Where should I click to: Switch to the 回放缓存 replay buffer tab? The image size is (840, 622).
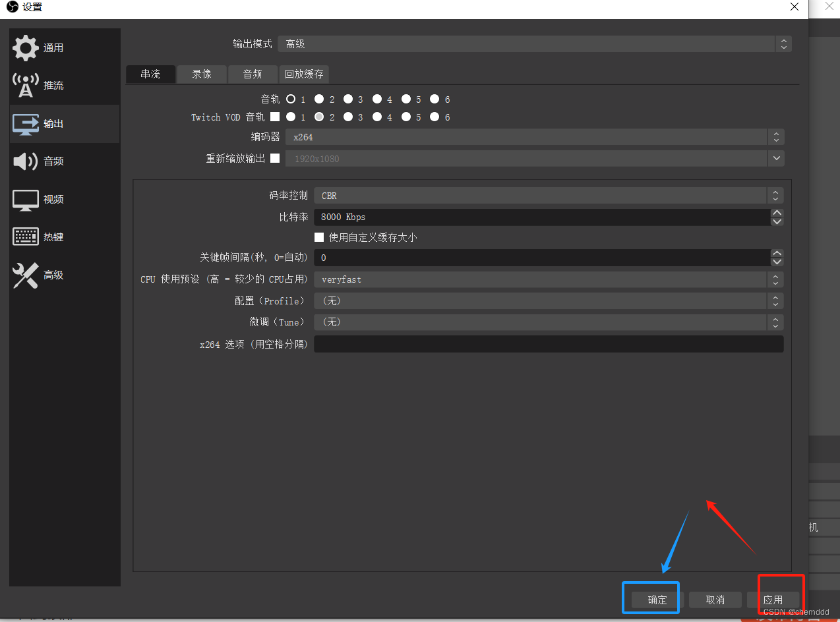tap(304, 74)
